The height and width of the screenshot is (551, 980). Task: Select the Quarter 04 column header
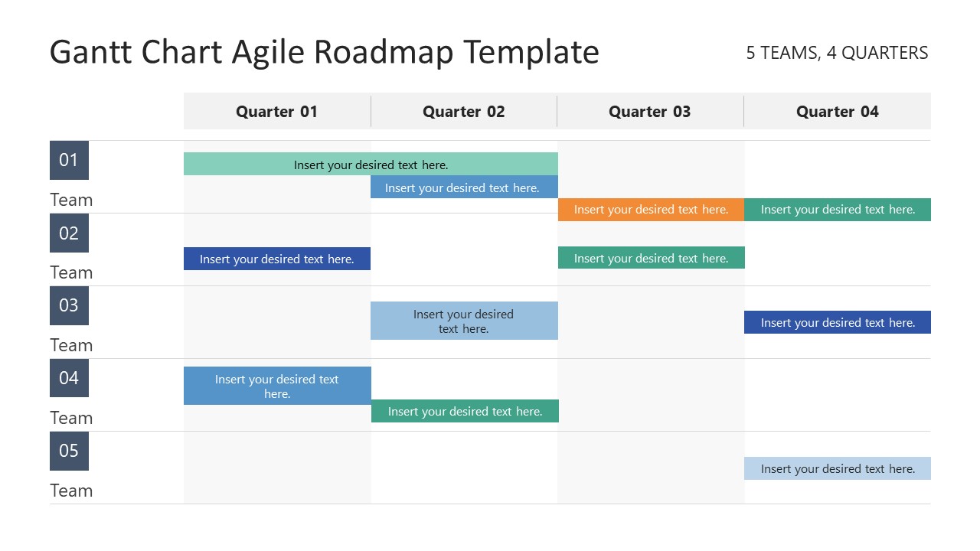[x=838, y=112]
